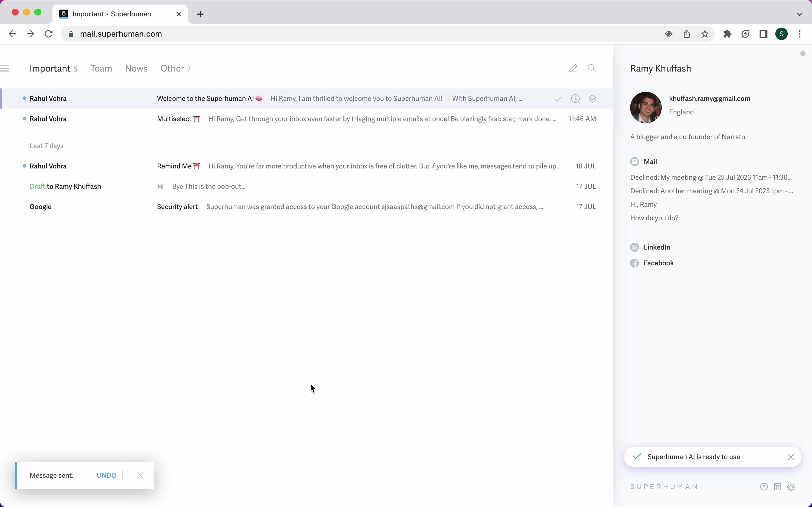Click the reminder/triage icon on email row
Screen dimensions: 812x507
coord(575,98)
